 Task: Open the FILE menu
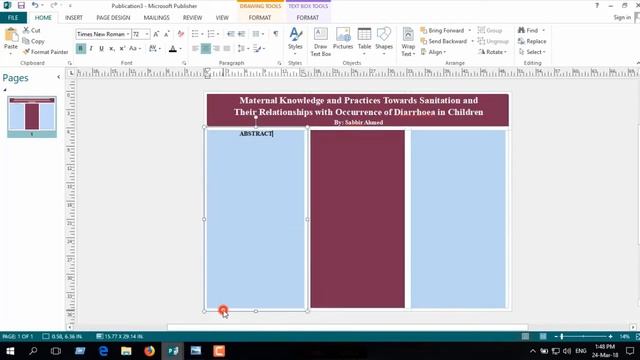[13, 18]
